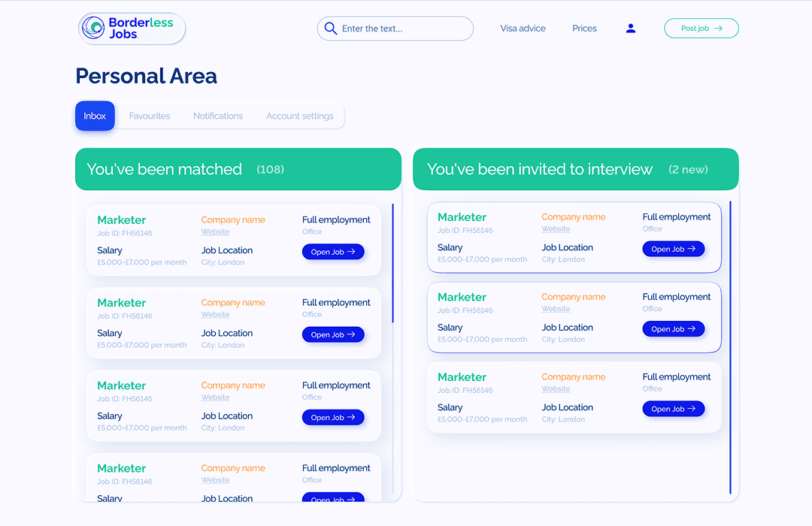This screenshot has width=812, height=526.
Task: Click the arrow in Post job button
Action: (718, 29)
